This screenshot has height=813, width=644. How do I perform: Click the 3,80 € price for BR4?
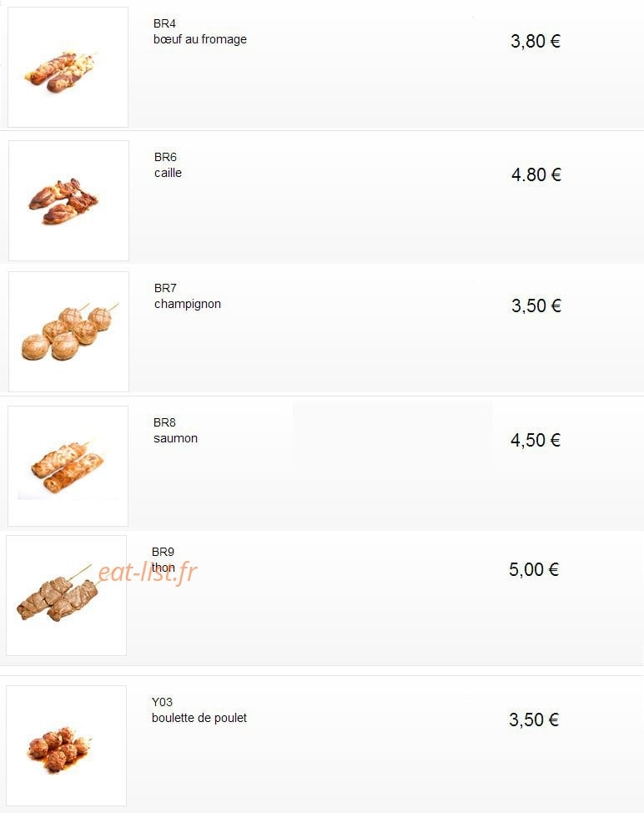tap(536, 41)
